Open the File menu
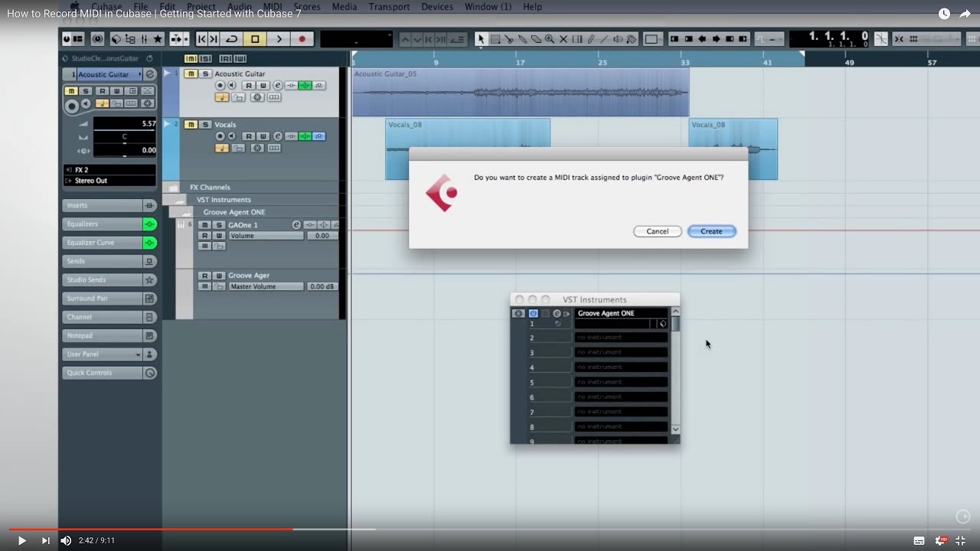Image resolution: width=980 pixels, height=551 pixels. 140,7
